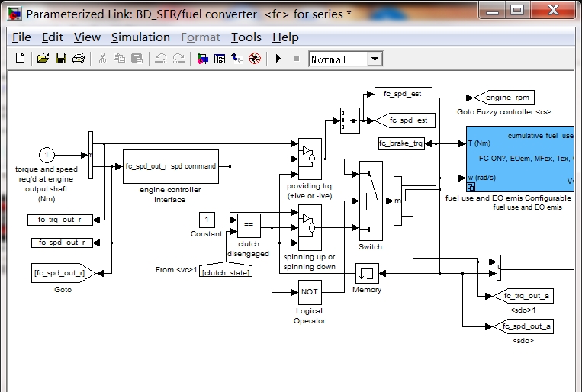
Task: Select the clutch_state From block
Action: coord(226,272)
